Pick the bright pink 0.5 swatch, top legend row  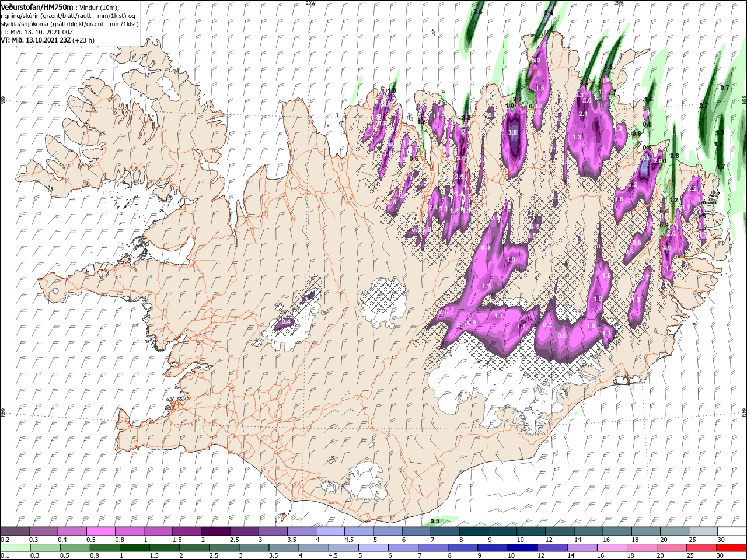pos(100,531)
